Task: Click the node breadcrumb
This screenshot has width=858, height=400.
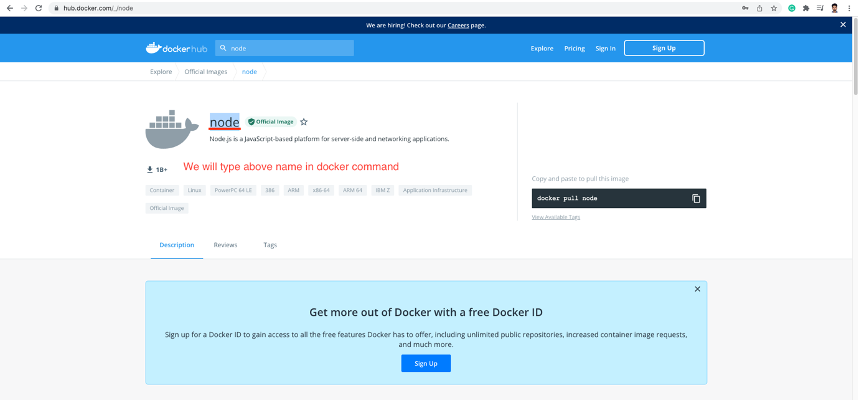Action: click(250, 72)
